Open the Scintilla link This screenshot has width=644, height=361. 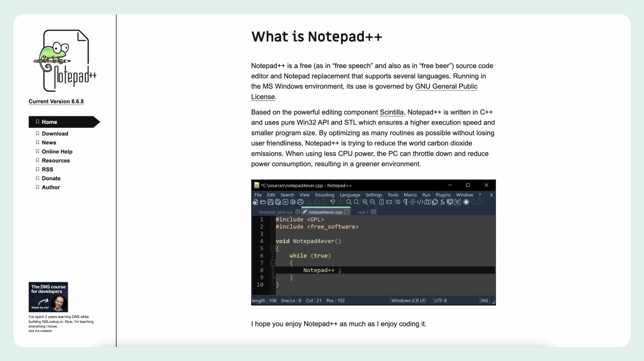point(392,112)
